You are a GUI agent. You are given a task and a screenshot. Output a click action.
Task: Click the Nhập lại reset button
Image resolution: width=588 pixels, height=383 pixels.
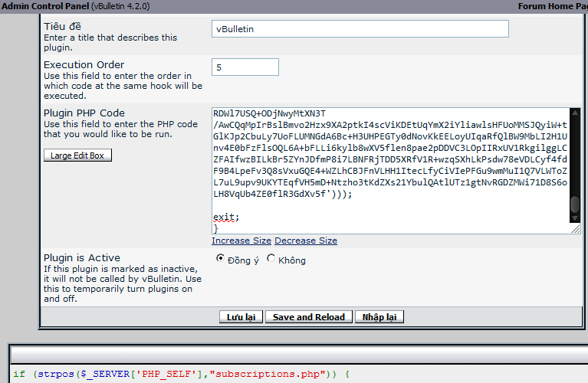pyautogui.click(x=379, y=317)
